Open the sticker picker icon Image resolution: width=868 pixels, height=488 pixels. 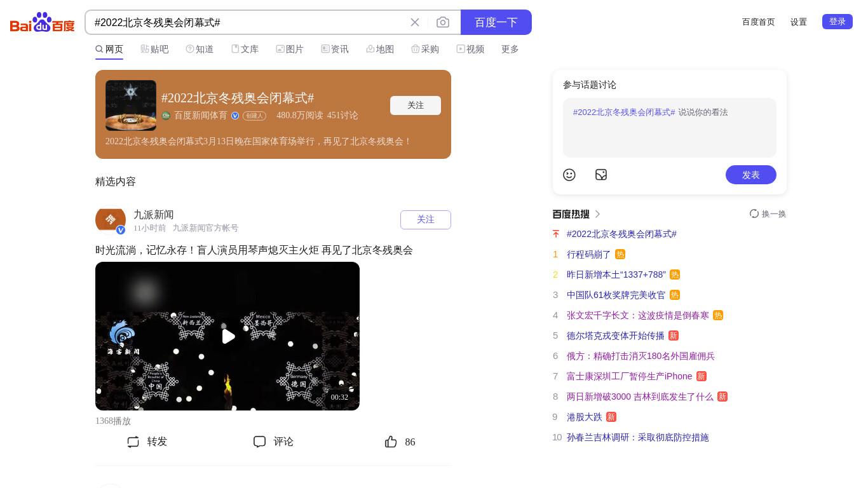click(x=601, y=175)
